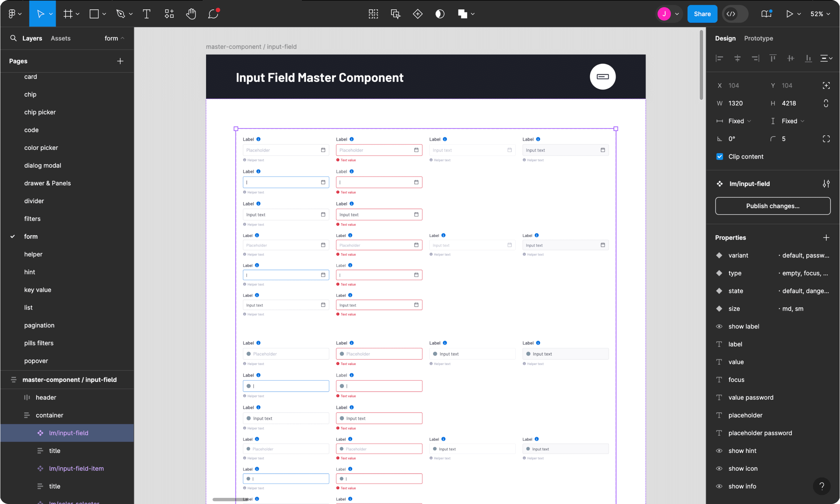This screenshot has width=840, height=504.
Task: Open pen tools dropdown arrow
Action: pyautogui.click(x=131, y=14)
